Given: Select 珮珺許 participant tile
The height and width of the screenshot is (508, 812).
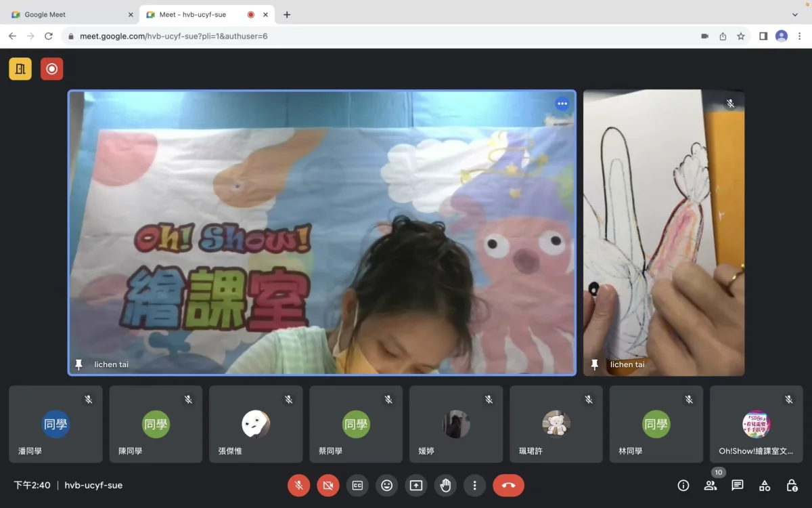Looking at the screenshot, I should click(556, 424).
